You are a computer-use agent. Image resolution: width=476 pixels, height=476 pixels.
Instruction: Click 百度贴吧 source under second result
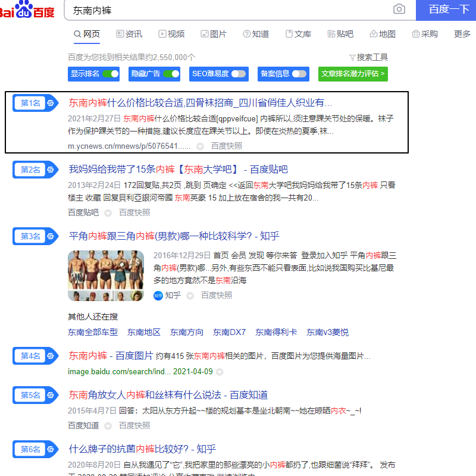coord(83,212)
